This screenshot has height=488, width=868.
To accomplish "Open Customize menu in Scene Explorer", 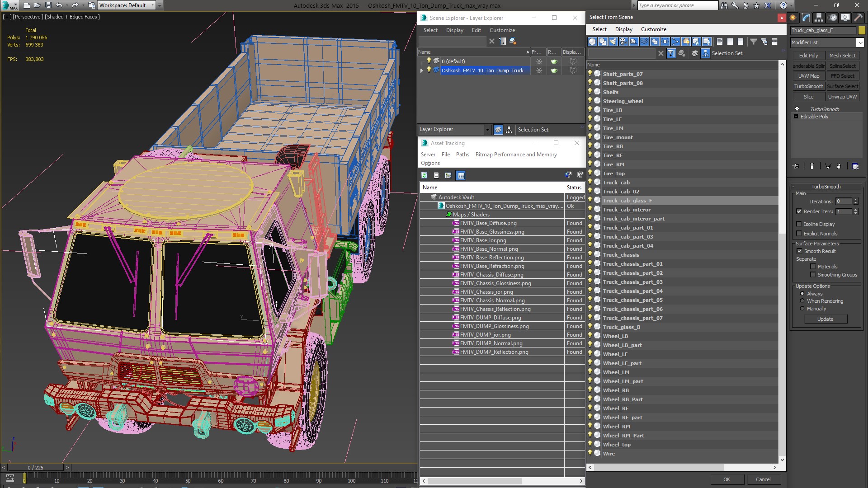I will 502,30.
